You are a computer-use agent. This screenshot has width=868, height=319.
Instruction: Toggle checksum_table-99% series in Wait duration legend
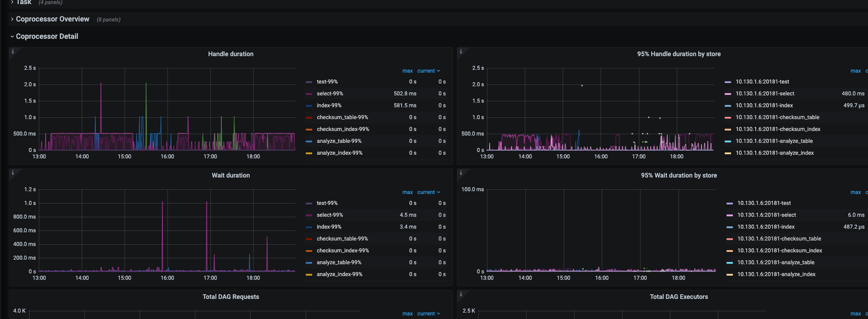click(342, 239)
